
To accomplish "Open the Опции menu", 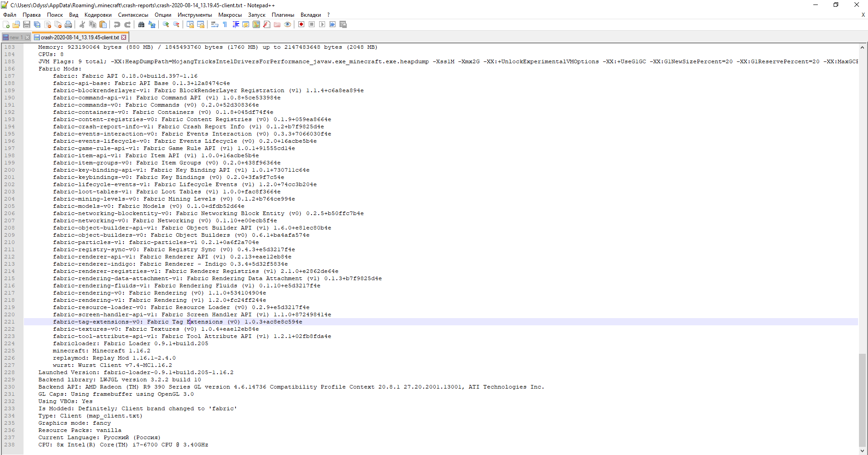I will click(x=163, y=15).
